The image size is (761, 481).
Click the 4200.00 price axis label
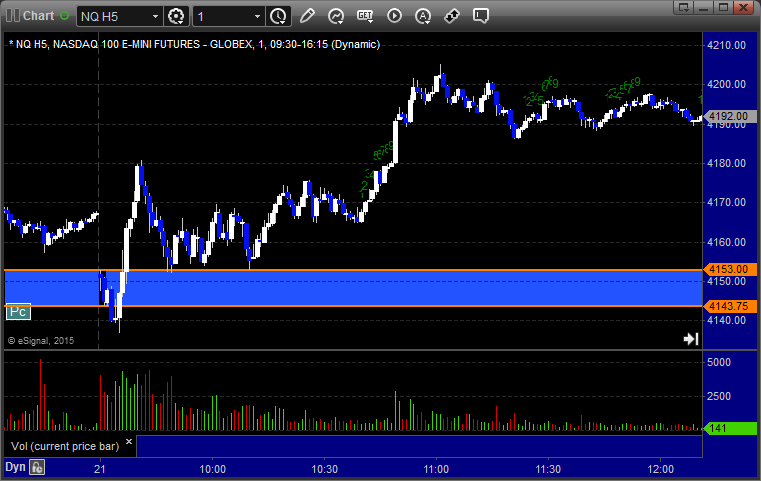[x=727, y=84]
